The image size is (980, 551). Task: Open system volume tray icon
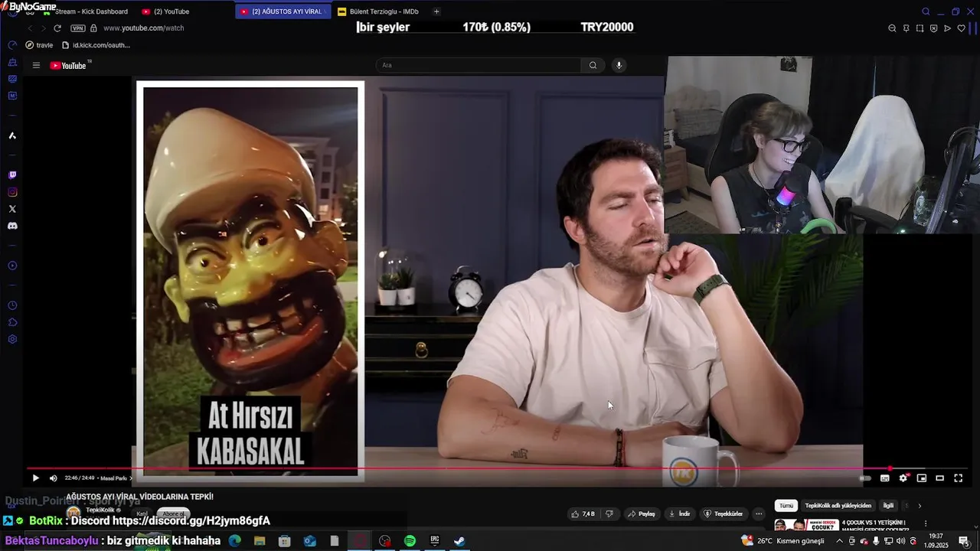(x=901, y=541)
